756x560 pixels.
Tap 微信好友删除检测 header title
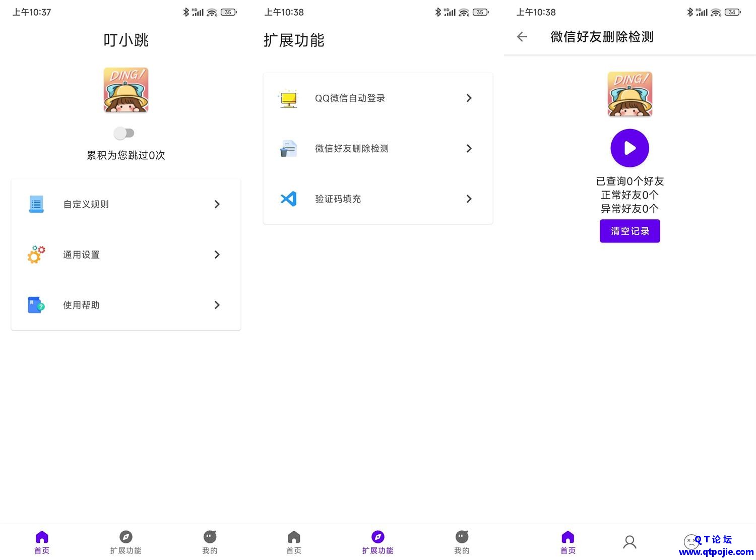pos(602,37)
